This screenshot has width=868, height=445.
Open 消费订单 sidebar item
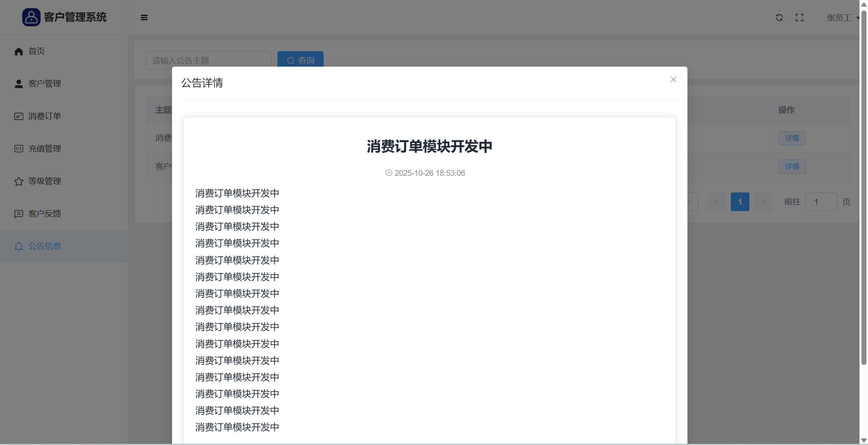tap(45, 116)
